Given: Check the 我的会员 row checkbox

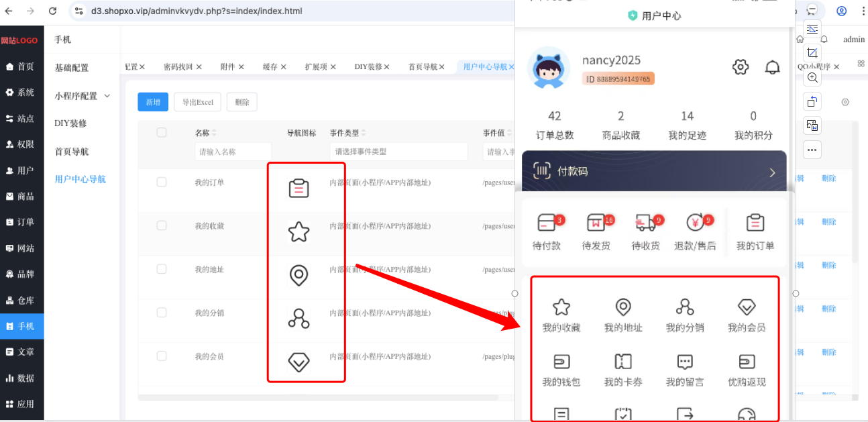Looking at the screenshot, I should (162, 356).
